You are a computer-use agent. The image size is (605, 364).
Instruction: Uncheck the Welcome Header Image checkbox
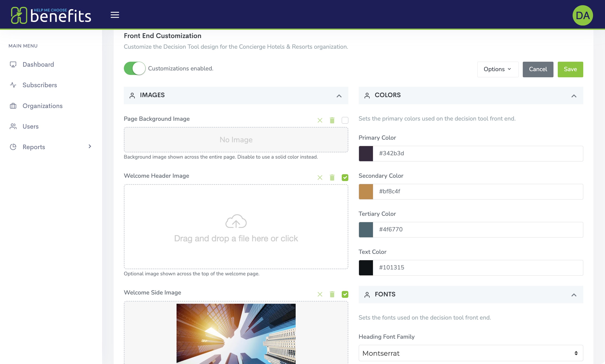coord(345,177)
